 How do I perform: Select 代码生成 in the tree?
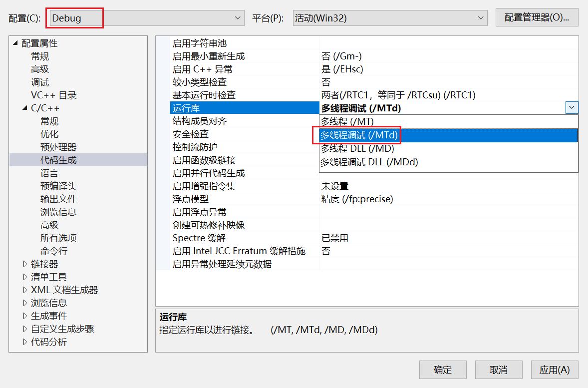click(58, 160)
